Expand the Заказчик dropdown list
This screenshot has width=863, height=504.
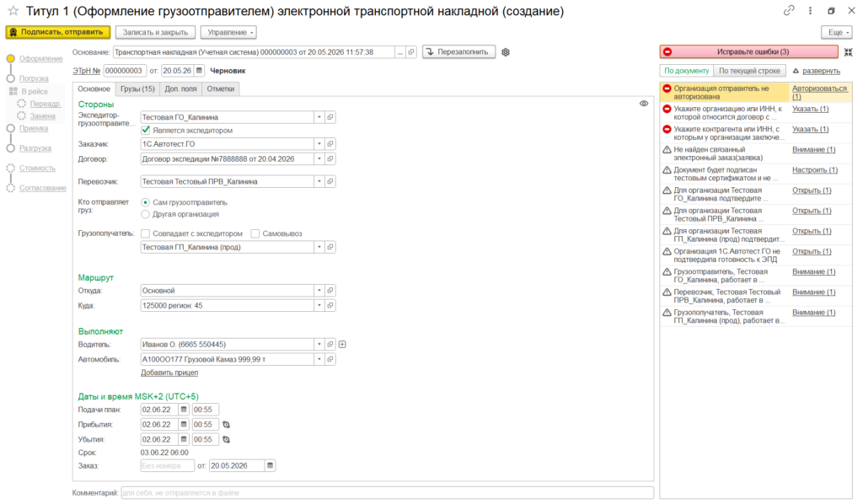pos(319,144)
